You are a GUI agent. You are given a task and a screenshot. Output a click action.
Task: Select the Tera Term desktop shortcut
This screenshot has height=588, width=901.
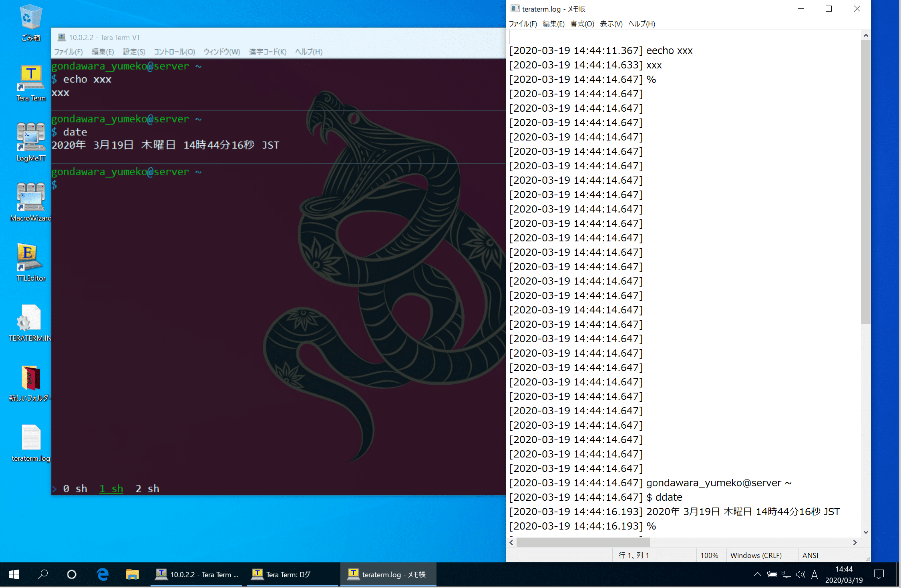pyautogui.click(x=31, y=83)
